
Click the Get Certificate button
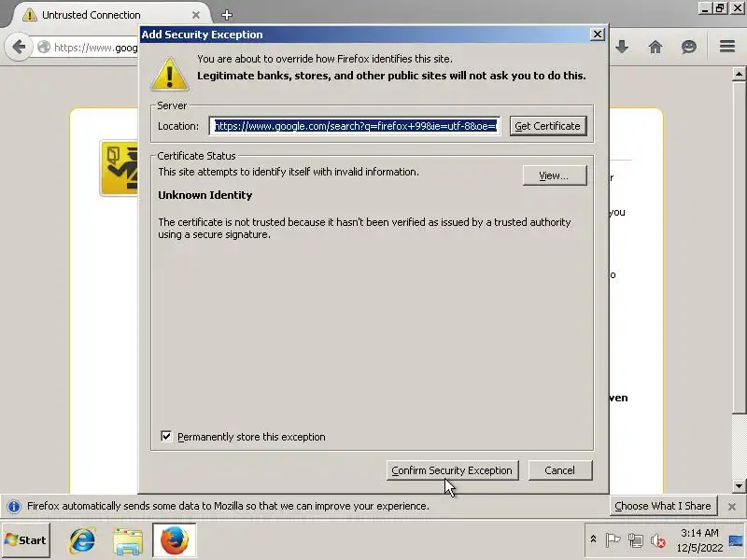[548, 126]
